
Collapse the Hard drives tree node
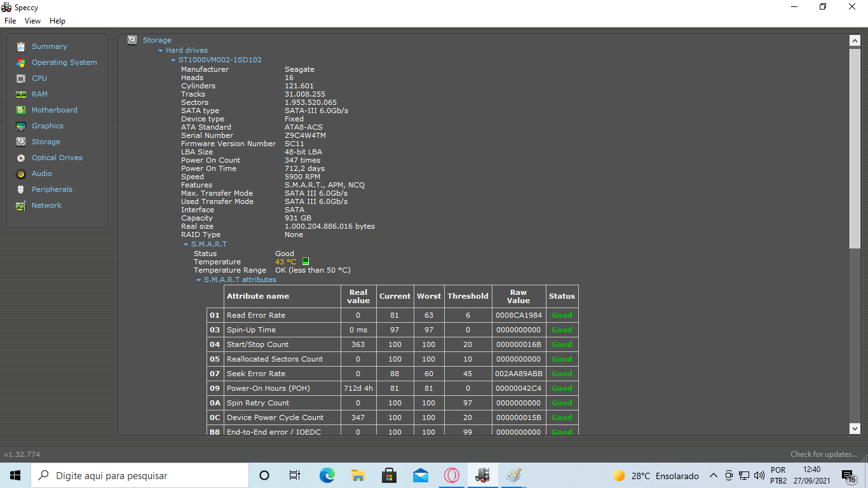(161, 50)
